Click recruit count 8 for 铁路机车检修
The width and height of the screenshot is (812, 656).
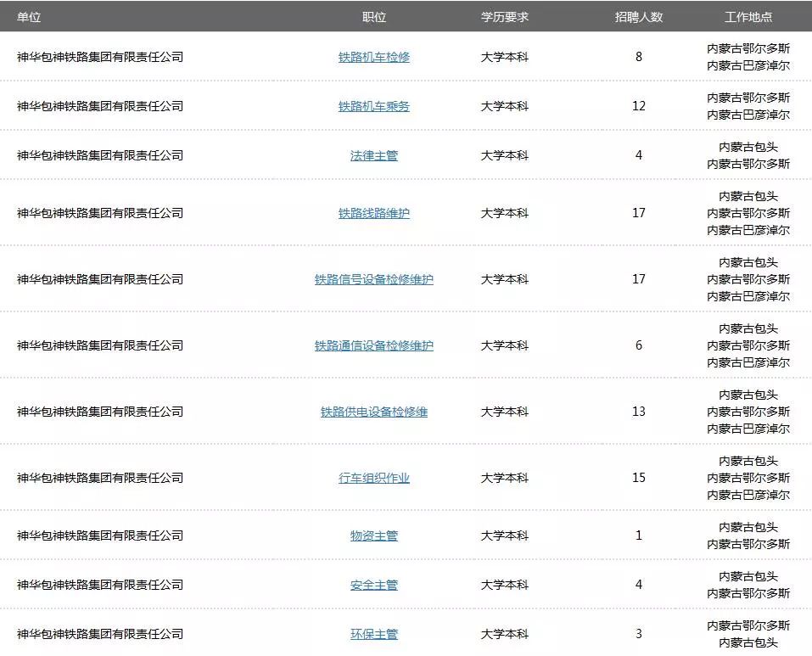click(x=639, y=57)
